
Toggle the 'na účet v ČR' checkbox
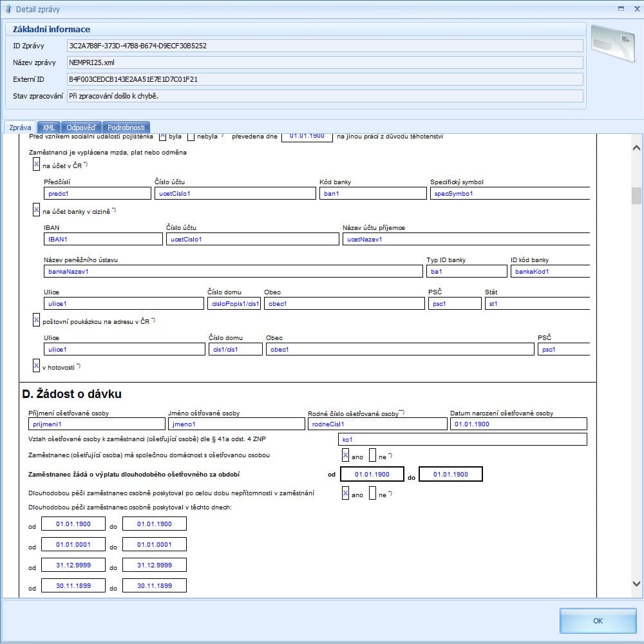tap(37, 164)
